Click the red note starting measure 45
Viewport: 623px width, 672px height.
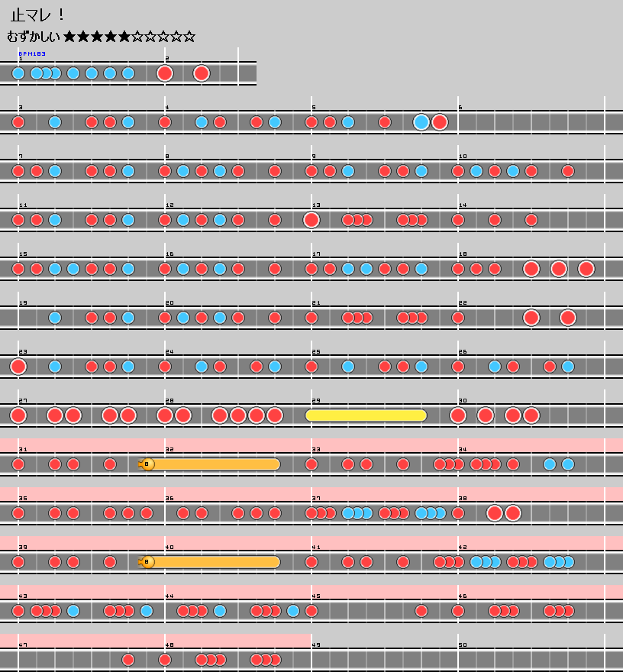coord(311,611)
